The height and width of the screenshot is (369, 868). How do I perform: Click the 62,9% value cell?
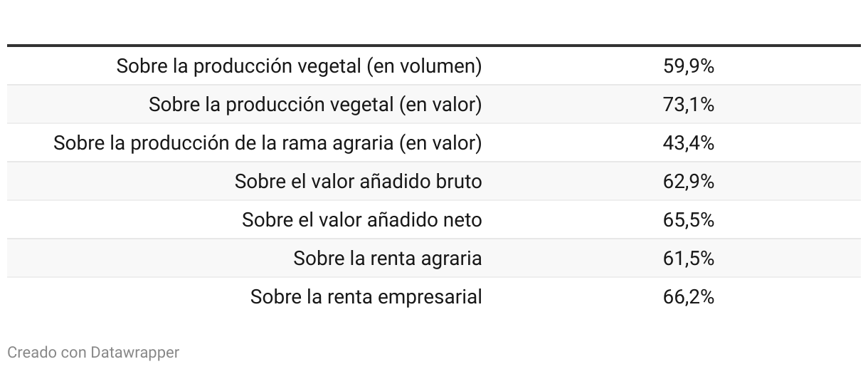coord(688,182)
